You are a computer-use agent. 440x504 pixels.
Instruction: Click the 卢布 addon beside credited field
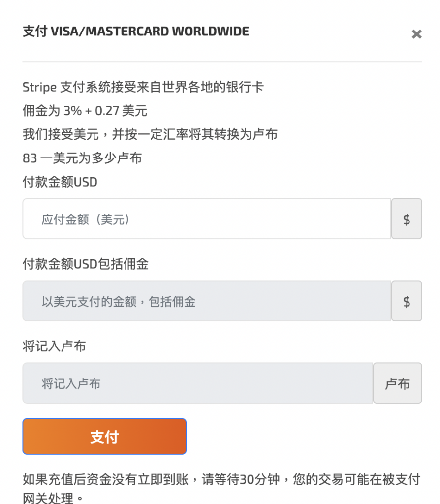coord(397,383)
